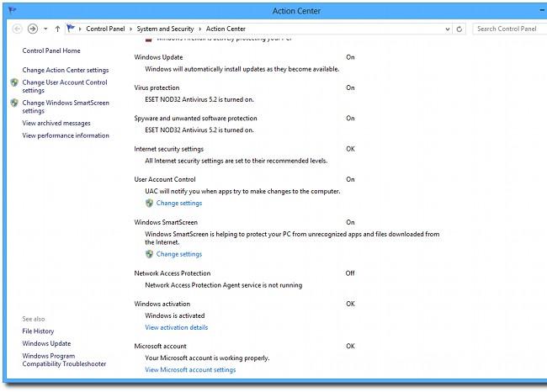Focus the Search Control Panel field
Image resolution: width=547 pixels, height=392 pixels.
510,29
